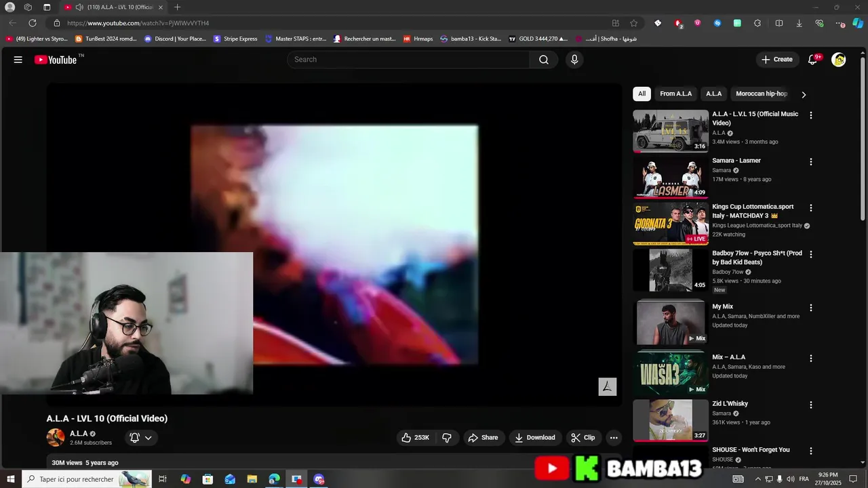This screenshot has width=868, height=488.
Task: Reload the page in browser toolbar
Action: [x=33, y=23]
